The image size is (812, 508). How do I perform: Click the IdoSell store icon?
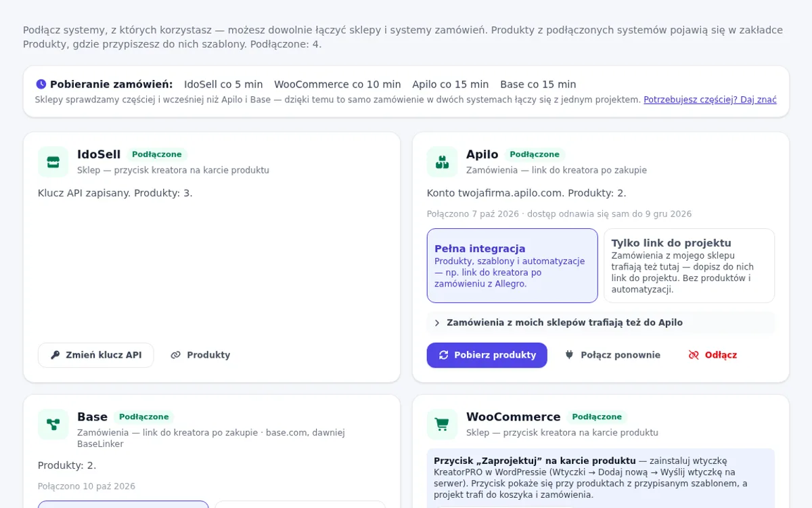click(x=53, y=162)
